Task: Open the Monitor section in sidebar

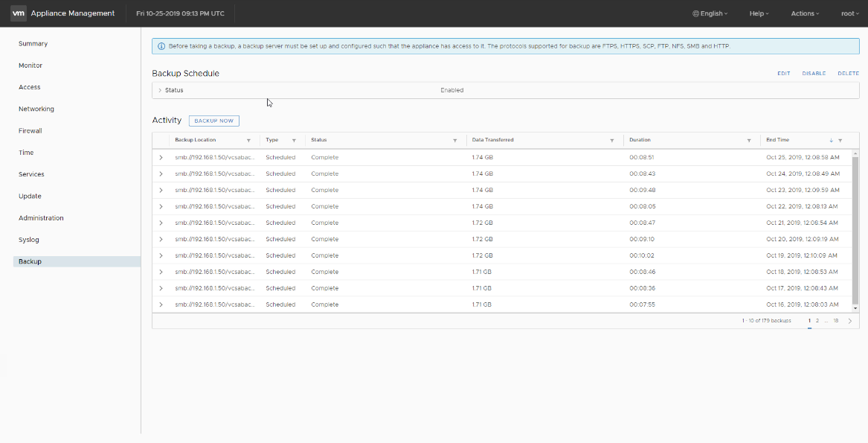Action: [x=30, y=66]
